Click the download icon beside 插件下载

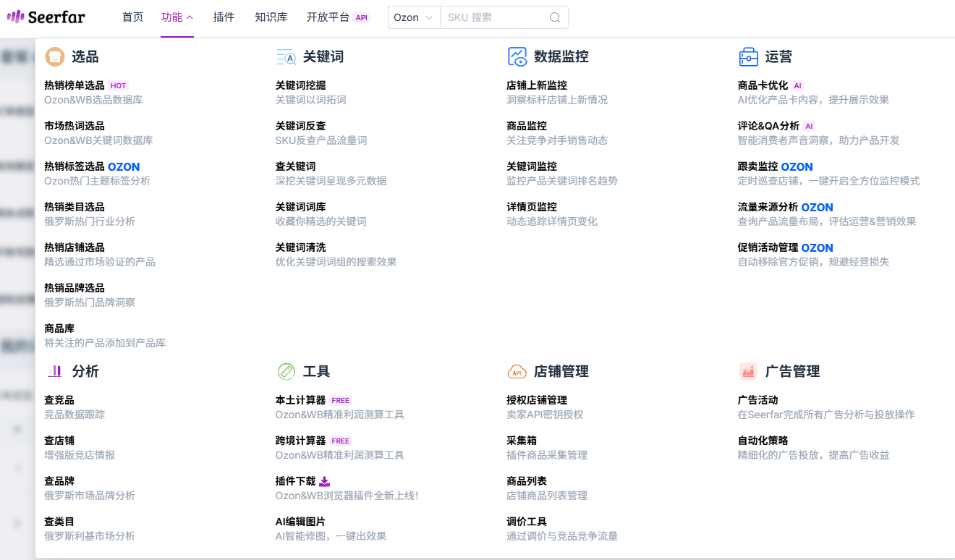tap(325, 481)
